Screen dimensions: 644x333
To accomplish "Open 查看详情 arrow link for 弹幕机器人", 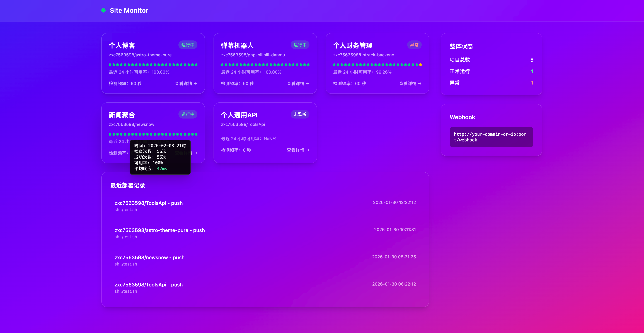I will point(298,83).
